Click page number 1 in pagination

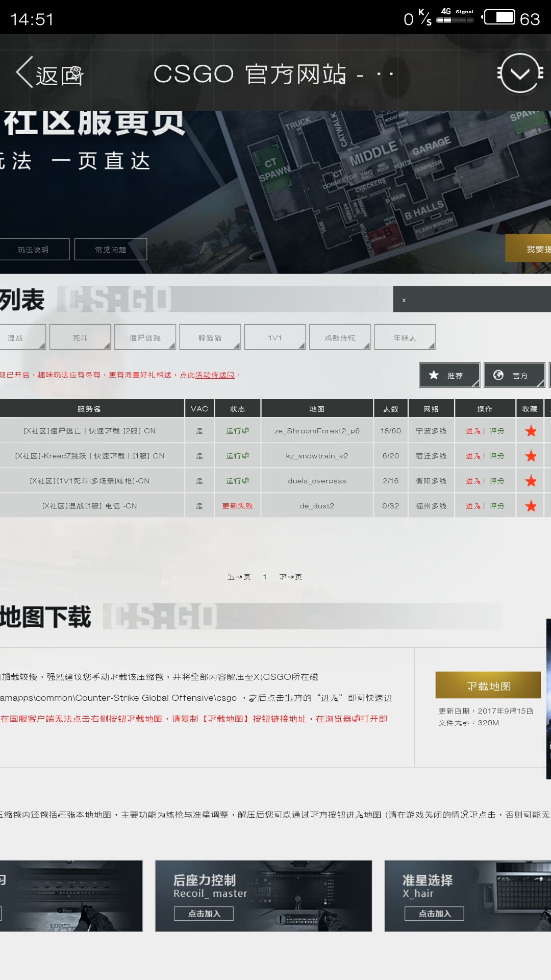click(x=265, y=577)
